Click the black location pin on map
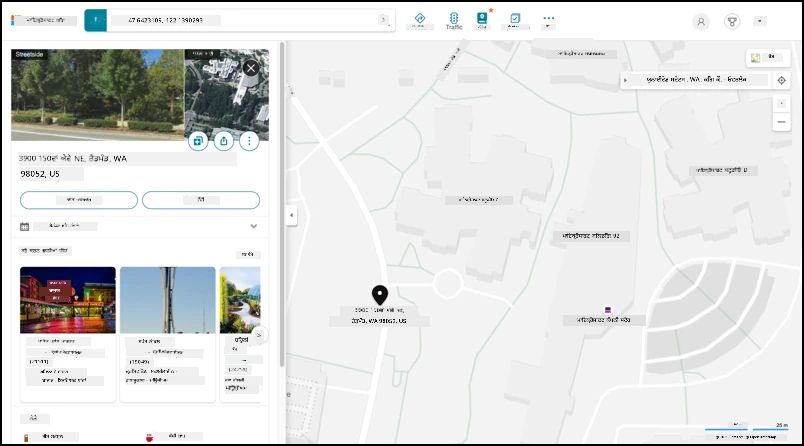The width and height of the screenshot is (804, 446). pyautogui.click(x=379, y=295)
